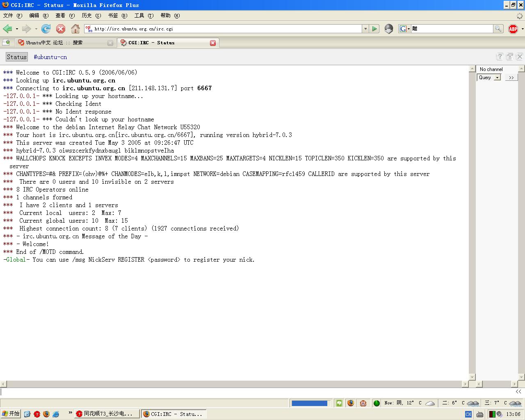The width and height of the screenshot is (525, 420).
Task: Click the IRC message input field
Action: pyautogui.click(x=257, y=392)
